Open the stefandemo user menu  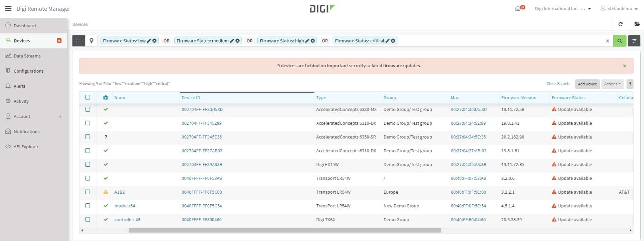pyautogui.click(x=619, y=9)
